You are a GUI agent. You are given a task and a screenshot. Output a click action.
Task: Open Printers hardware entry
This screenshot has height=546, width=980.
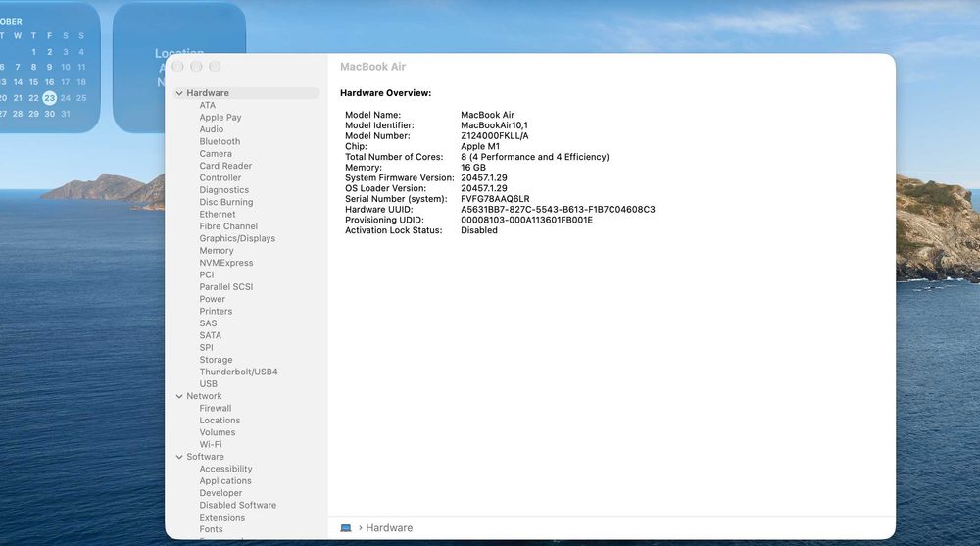coord(216,312)
